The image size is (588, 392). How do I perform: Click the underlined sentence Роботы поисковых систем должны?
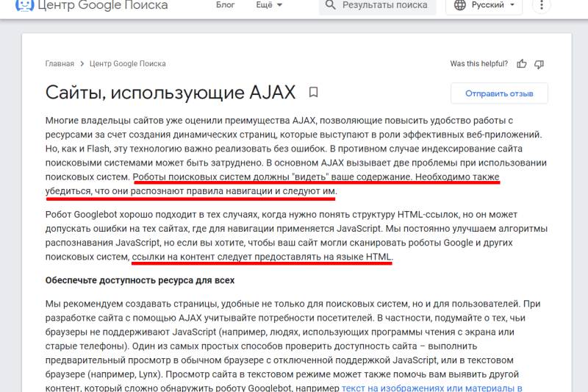point(273,184)
